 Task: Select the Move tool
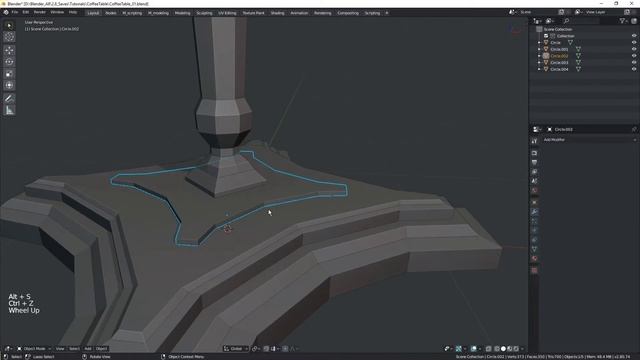pyautogui.click(x=9, y=50)
